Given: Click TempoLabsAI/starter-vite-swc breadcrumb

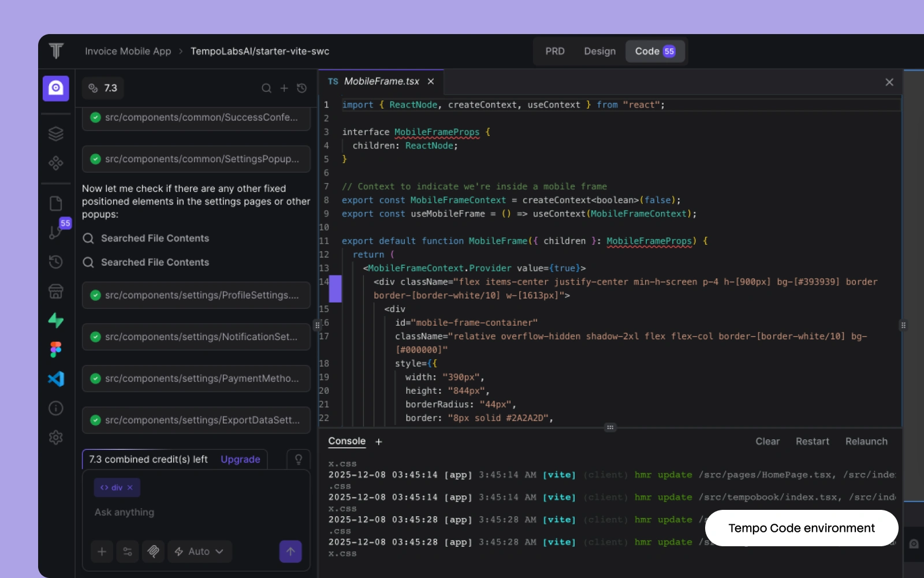Looking at the screenshot, I should tap(260, 51).
